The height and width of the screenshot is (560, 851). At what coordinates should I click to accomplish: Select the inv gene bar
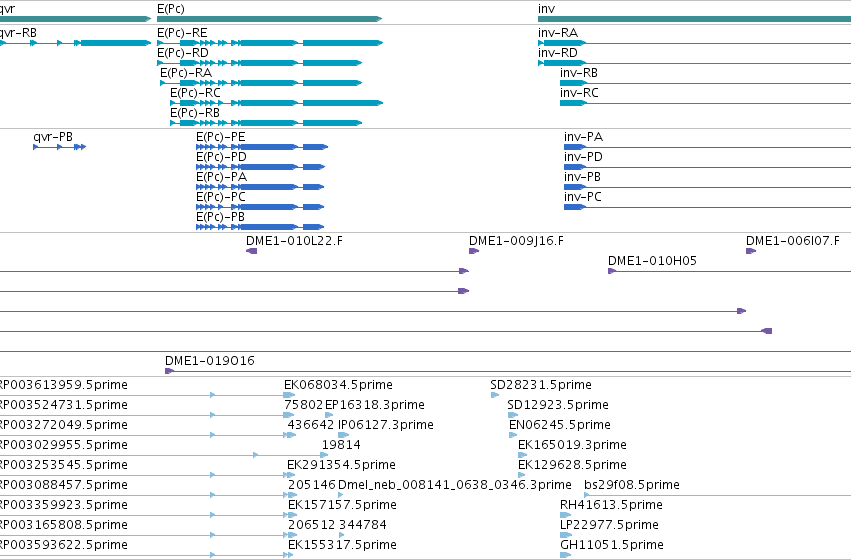695,19
